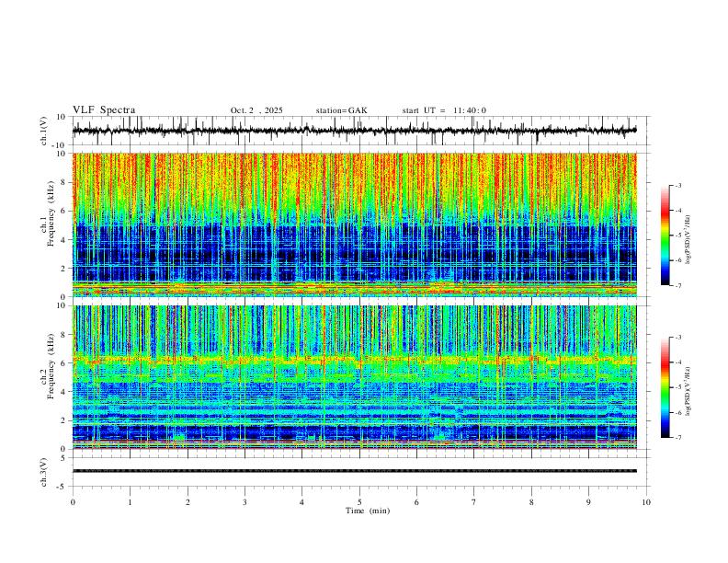Click time-axis tick label '7'
The height and width of the screenshot is (563, 728).
tap(474, 502)
